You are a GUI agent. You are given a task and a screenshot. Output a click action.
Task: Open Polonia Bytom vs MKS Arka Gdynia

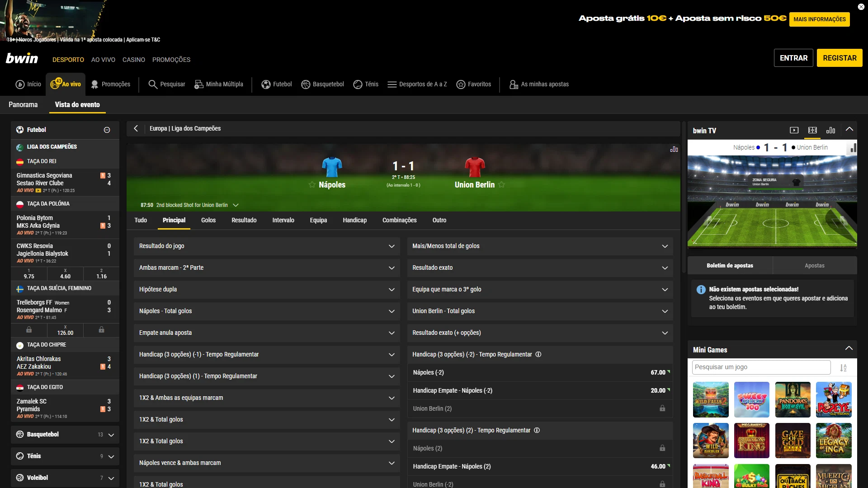point(65,225)
